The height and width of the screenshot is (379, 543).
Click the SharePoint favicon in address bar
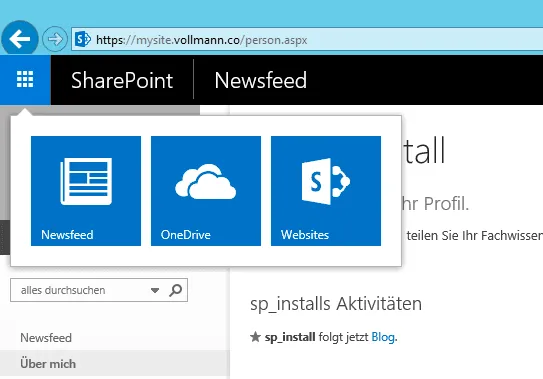tap(83, 39)
